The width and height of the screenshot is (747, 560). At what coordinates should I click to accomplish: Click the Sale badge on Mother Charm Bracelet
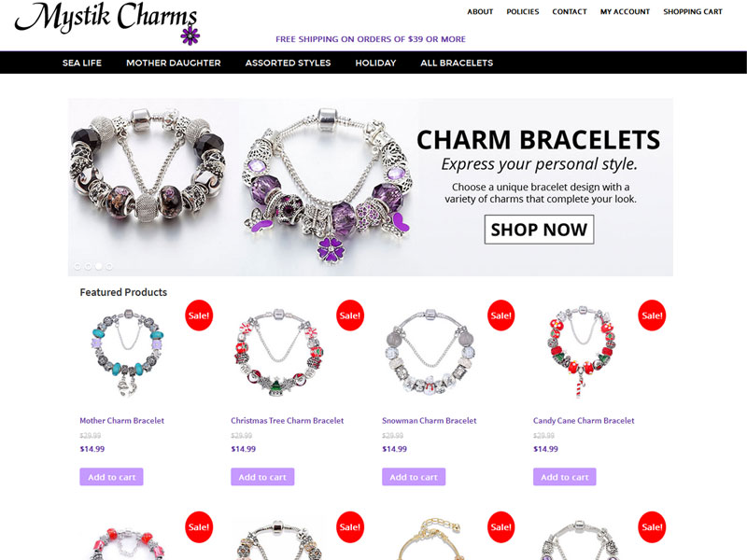[199, 315]
